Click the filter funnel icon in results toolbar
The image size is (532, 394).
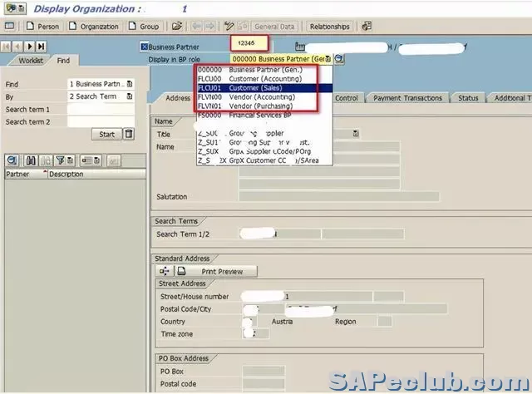tap(61, 160)
